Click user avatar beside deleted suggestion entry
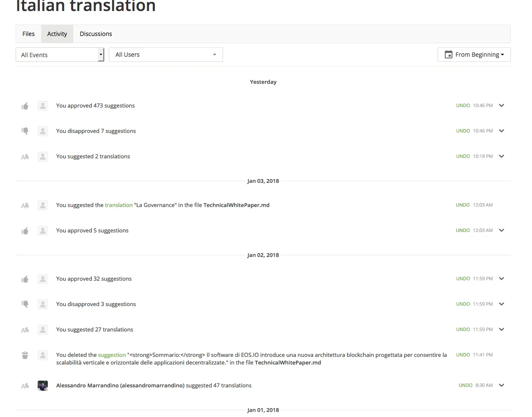This screenshot has width=532, height=417. point(43,355)
